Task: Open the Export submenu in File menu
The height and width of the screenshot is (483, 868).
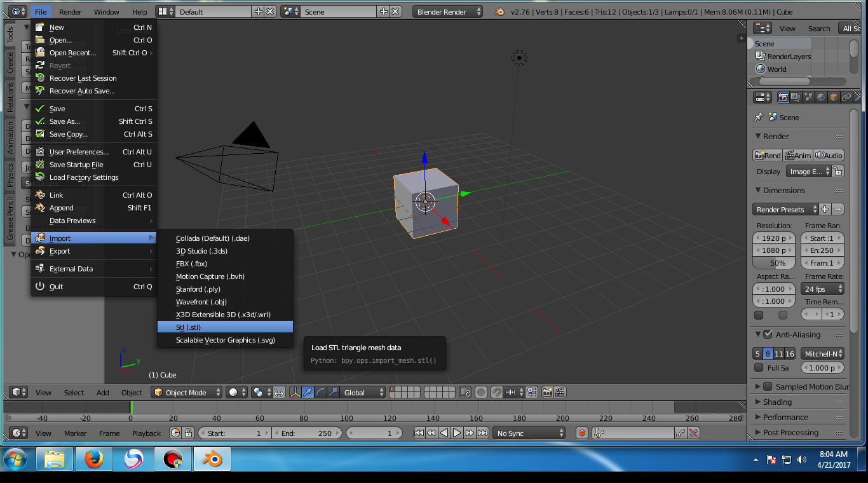Action: [93, 250]
